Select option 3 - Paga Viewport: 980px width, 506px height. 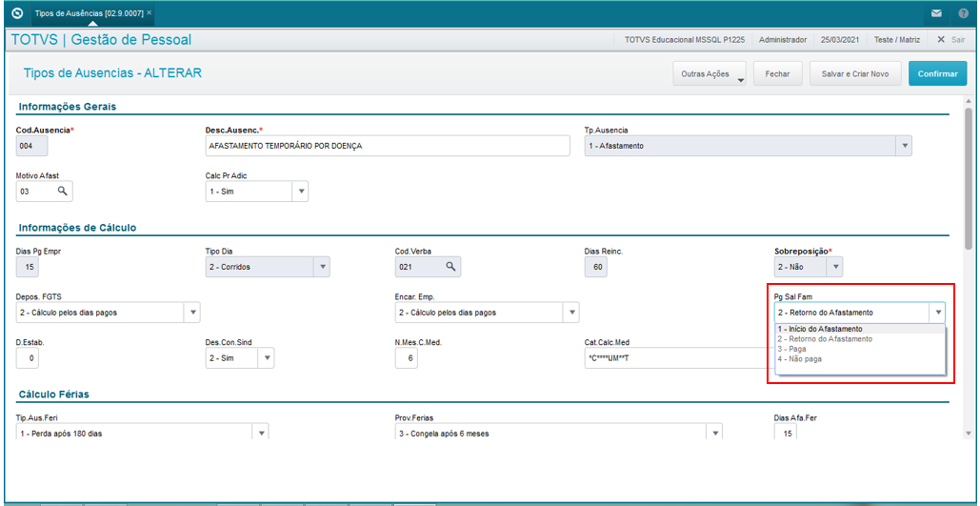point(860,349)
